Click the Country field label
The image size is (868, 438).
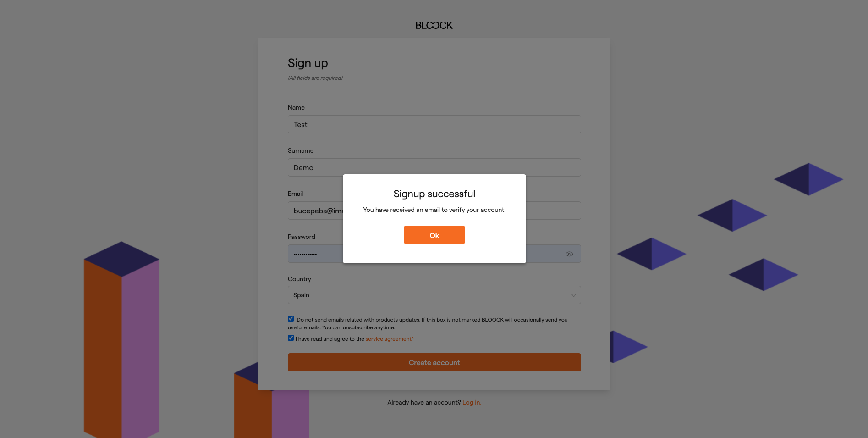click(299, 279)
